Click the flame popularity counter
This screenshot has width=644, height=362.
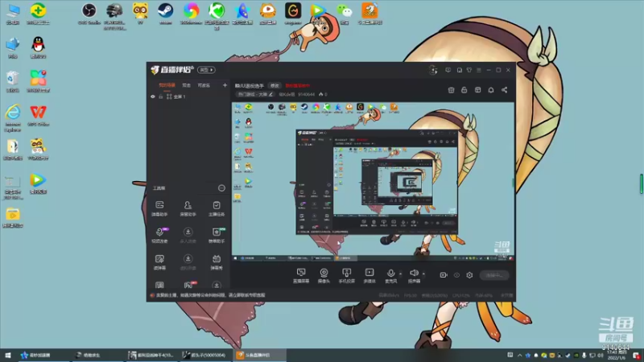(323, 94)
